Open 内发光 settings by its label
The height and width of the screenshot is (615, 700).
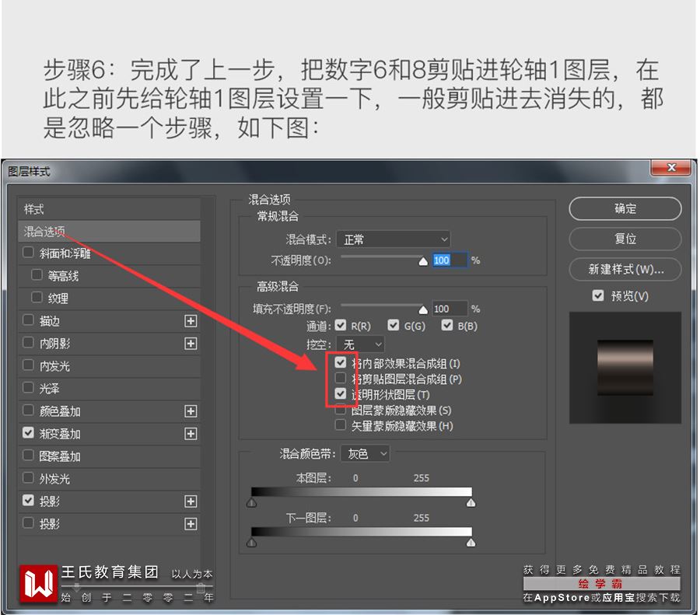click(54, 366)
